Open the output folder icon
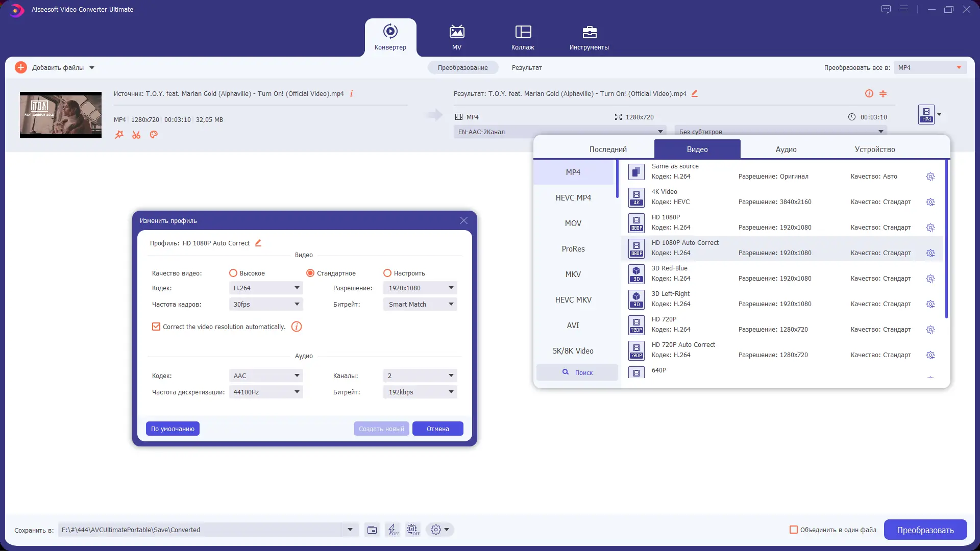This screenshot has width=980, height=551. pos(372,530)
